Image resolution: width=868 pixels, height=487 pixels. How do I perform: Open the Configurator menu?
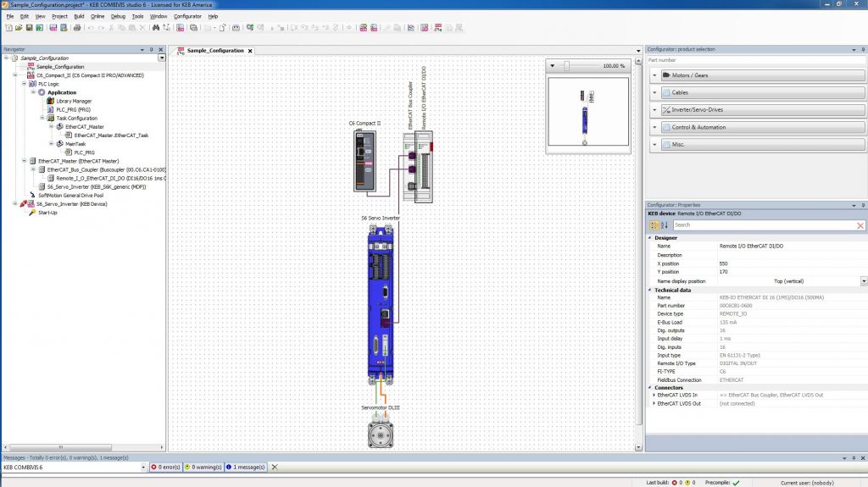187,16
